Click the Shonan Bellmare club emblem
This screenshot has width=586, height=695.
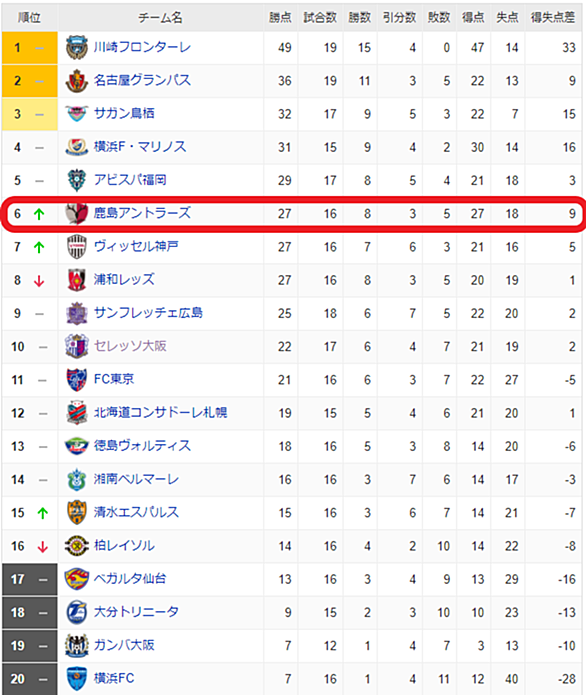tap(76, 479)
